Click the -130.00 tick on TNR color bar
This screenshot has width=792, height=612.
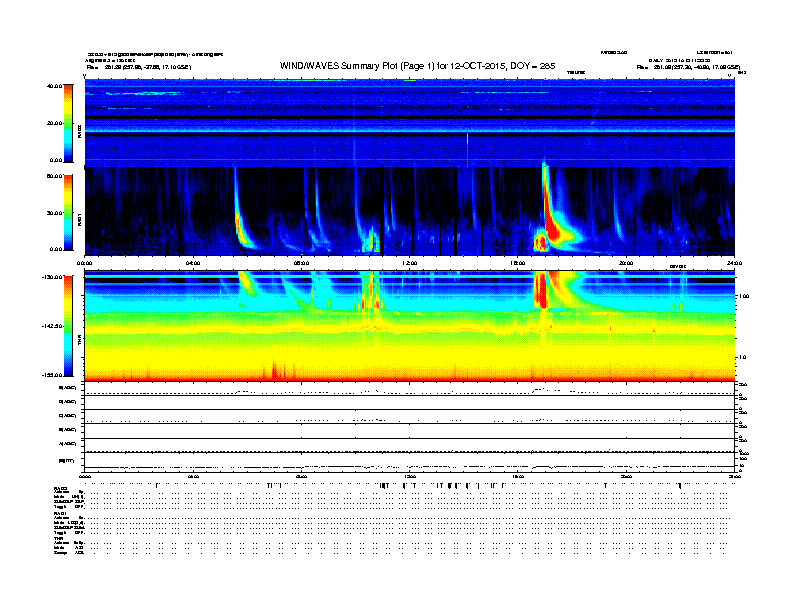click(x=52, y=277)
